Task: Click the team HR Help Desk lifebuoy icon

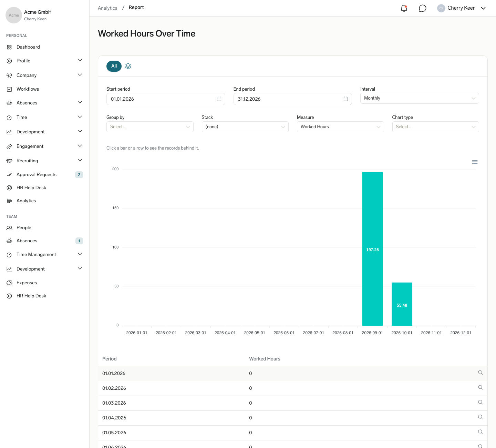Action: (x=9, y=296)
